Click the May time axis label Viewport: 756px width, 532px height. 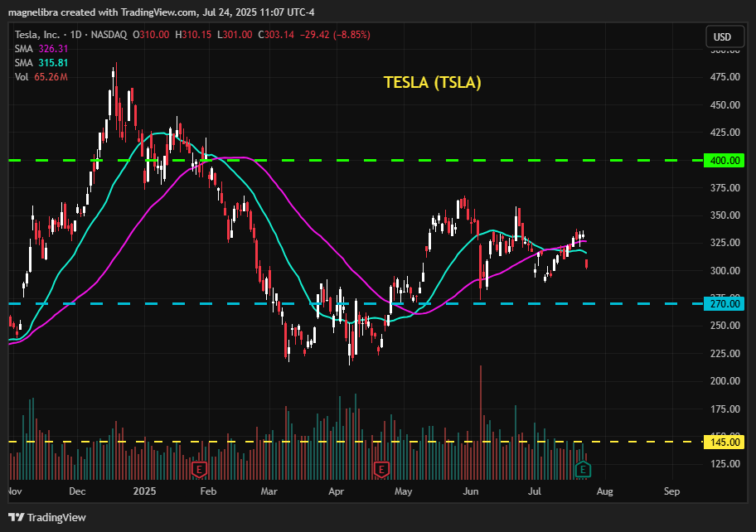[403, 491]
